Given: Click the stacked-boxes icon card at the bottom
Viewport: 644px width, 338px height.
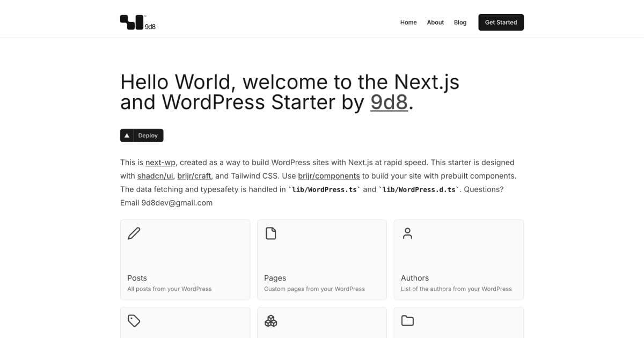Looking at the screenshot, I should pyautogui.click(x=270, y=320).
